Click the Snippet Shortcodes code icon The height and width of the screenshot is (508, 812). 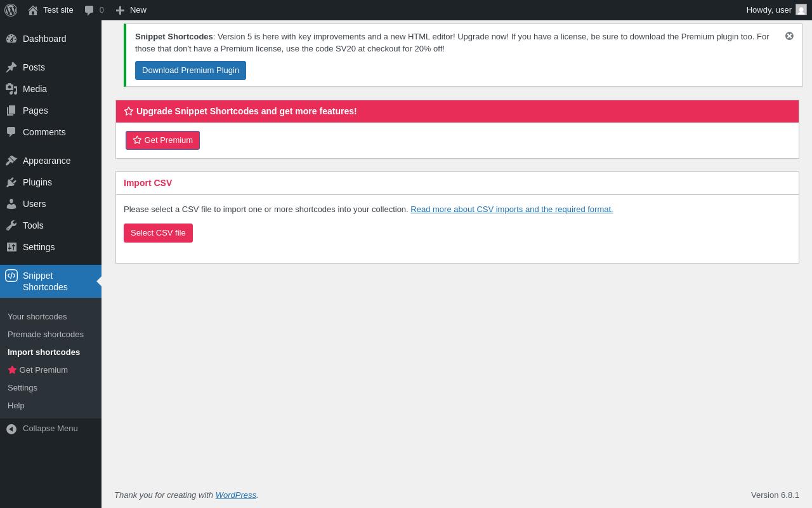pyautogui.click(x=11, y=276)
